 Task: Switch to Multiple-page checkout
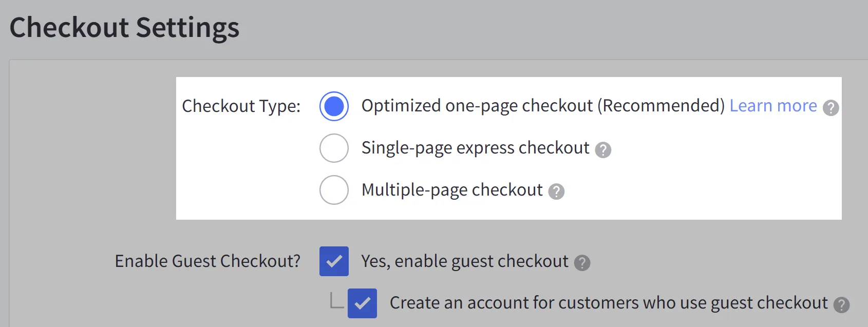[334, 190]
